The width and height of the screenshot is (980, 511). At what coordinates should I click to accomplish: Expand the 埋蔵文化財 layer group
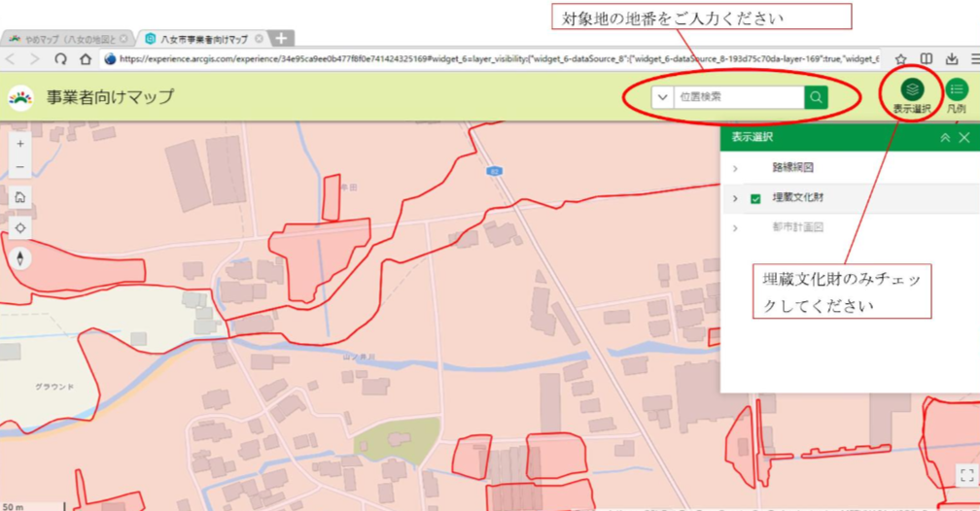(736, 198)
